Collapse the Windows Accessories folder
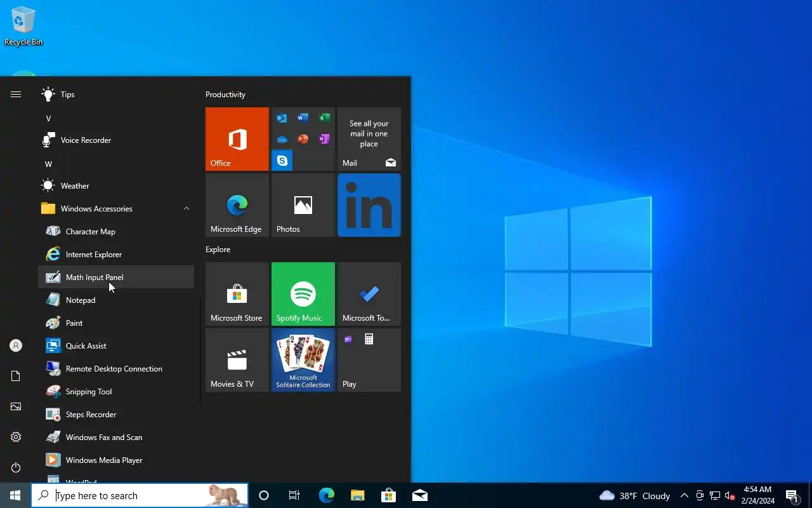Viewport: 812px width, 508px height. 116,209
